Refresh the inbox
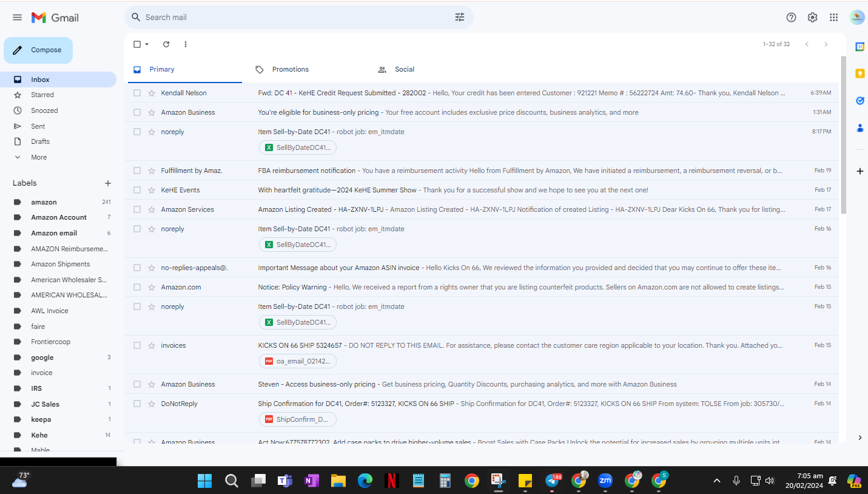The width and height of the screenshot is (868, 494). click(x=166, y=44)
